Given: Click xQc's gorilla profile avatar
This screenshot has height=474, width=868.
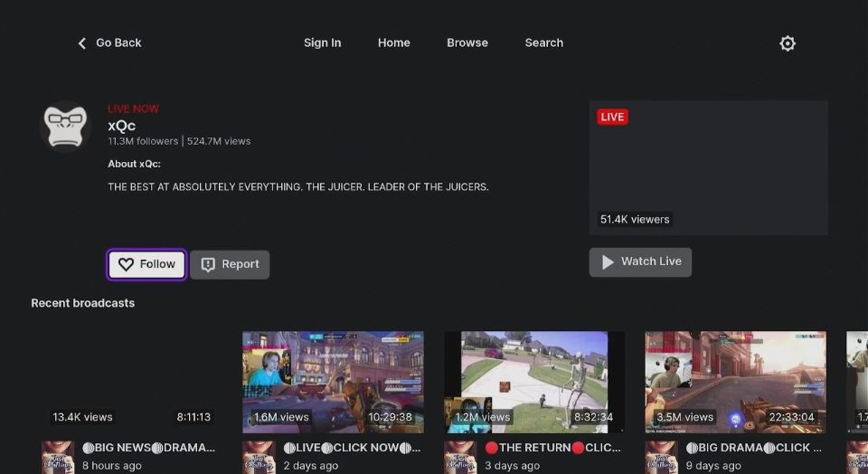Looking at the screenshot, I should click(65, 127).
